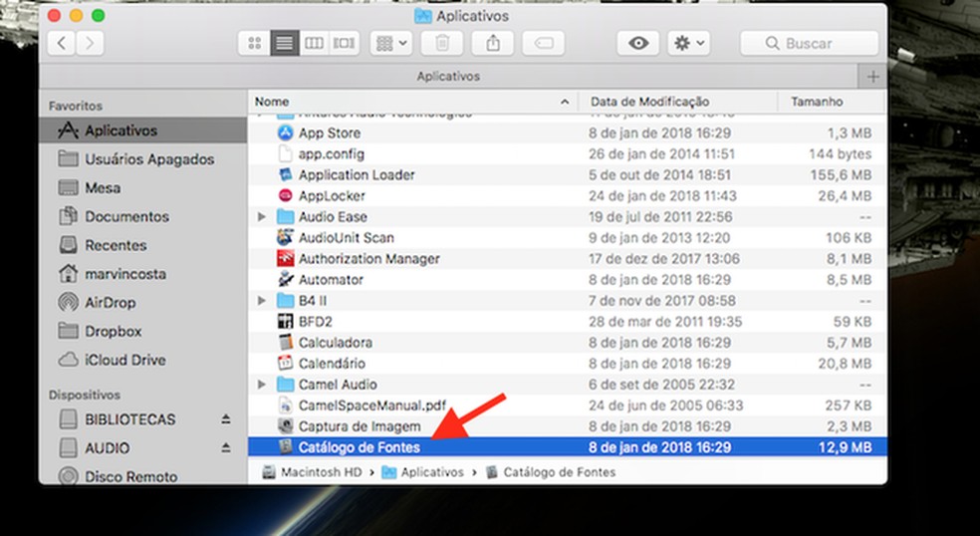This screenshot has height=536, width=980.
Task: Go forward with the right chevron button
Action: (90, 43)
